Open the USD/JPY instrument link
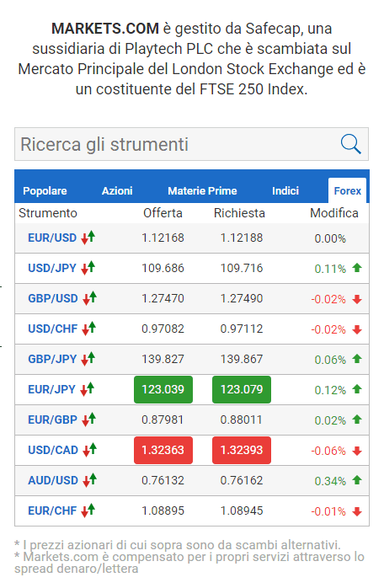Viewport: 384px width, 588px height. coord(52,268)
